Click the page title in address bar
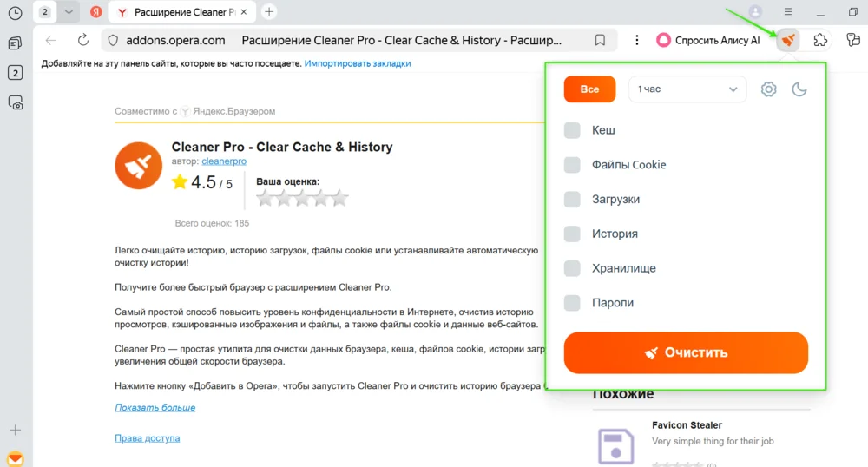The image size is (868, 467). tap(401, 41)
